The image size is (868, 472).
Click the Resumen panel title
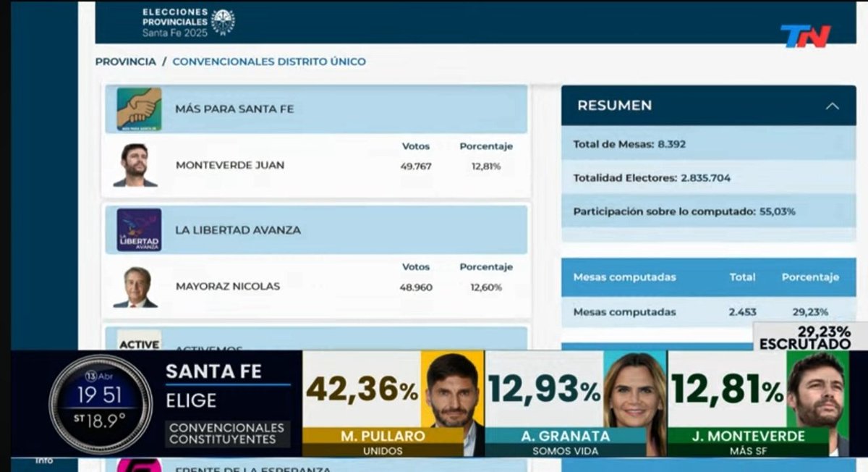(614, 106)
